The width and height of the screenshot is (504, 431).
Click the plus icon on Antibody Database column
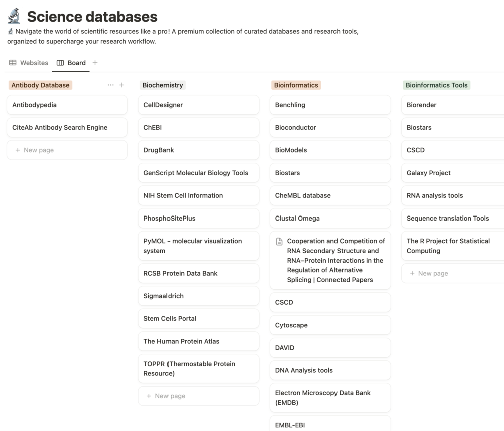pyautogui.click(x=122, y=85)
